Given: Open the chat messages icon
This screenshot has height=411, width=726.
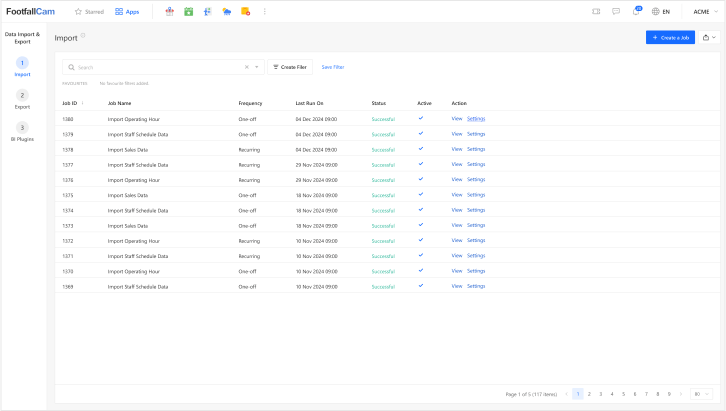Looking at the screenshot, I should click(616, 12).
